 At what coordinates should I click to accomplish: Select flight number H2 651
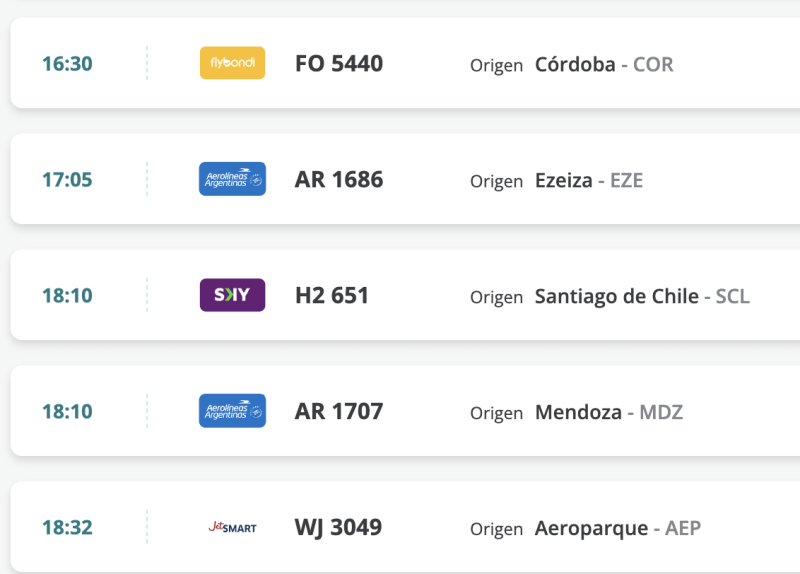point(332,296)
